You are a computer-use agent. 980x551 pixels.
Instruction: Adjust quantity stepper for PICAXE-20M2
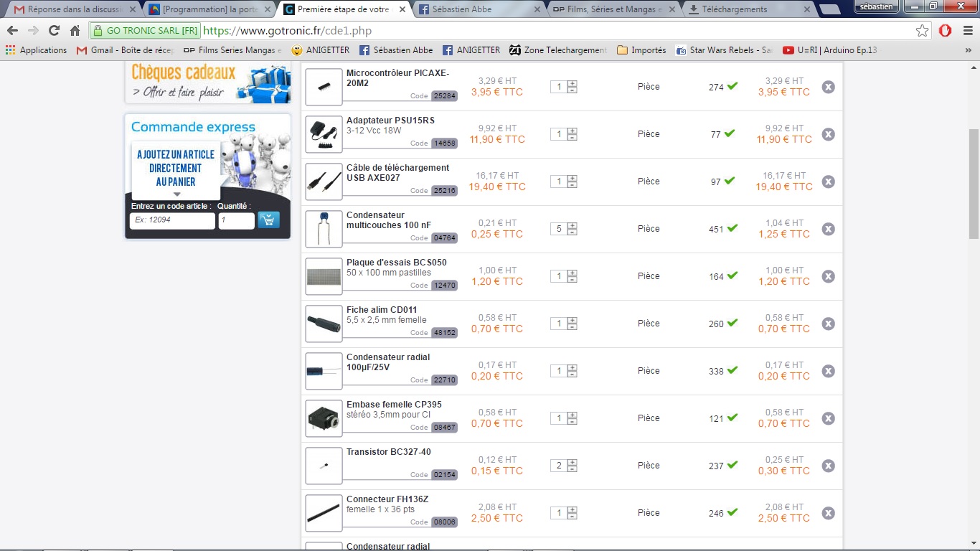572,87
